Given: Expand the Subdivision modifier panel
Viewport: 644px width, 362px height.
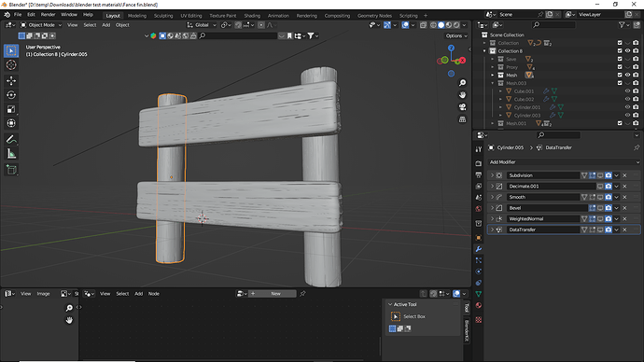Looking at the screenshot, I should coord(492,175).
